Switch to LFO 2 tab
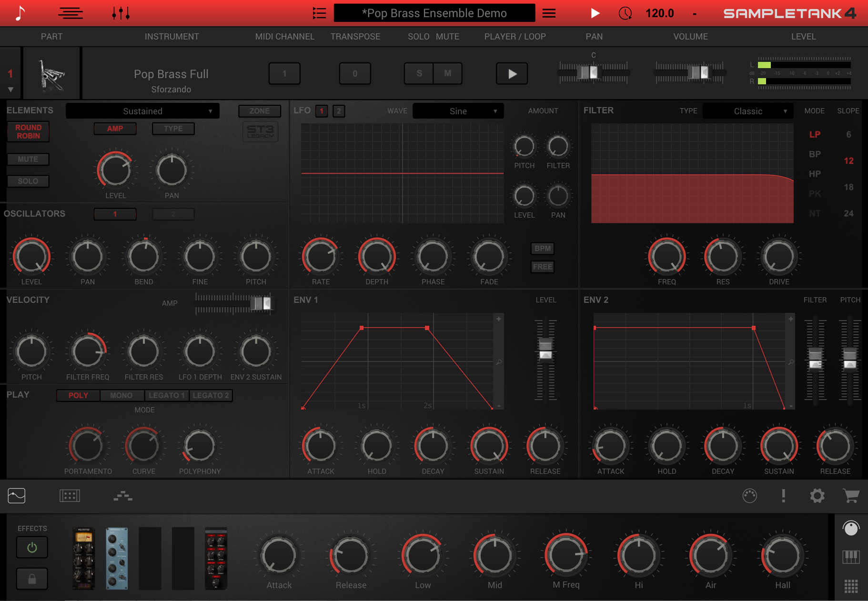The height and width of the screenshot is (601, 868). (x=339, y=111)
